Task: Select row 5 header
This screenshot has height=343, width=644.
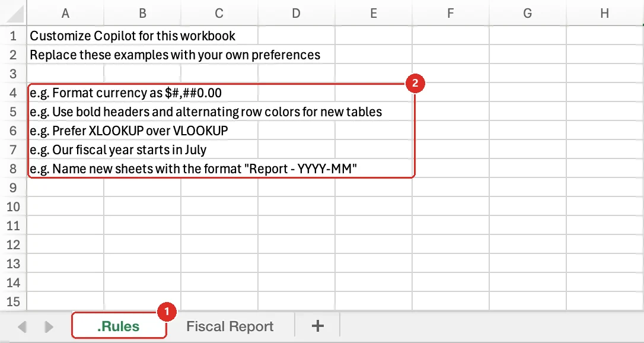Action: pyautogui.click(x=13, y=112)
